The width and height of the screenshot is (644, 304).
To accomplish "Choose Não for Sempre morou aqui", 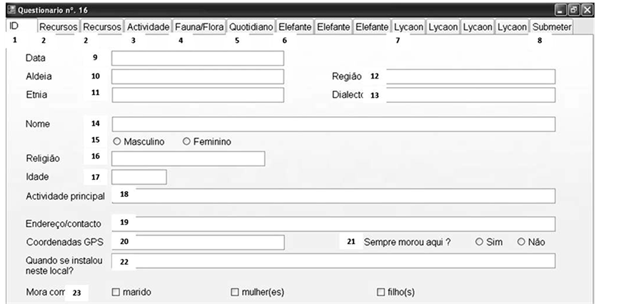I will coord(521,242).
